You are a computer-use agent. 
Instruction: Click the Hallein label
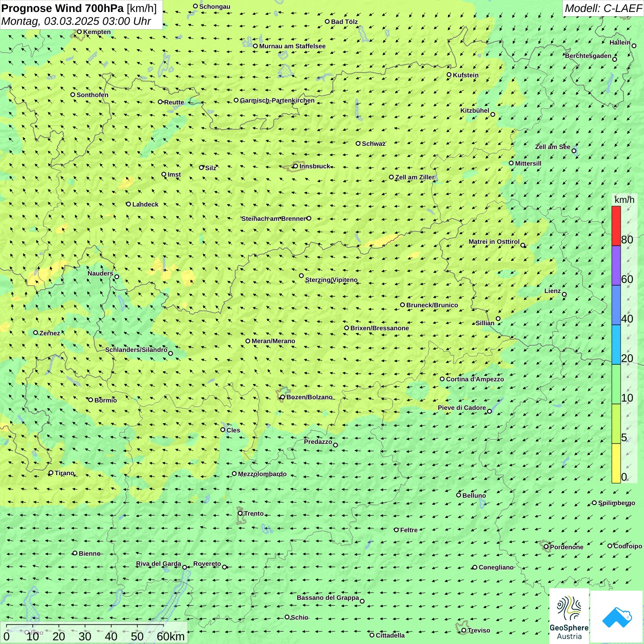pos(620,42)
